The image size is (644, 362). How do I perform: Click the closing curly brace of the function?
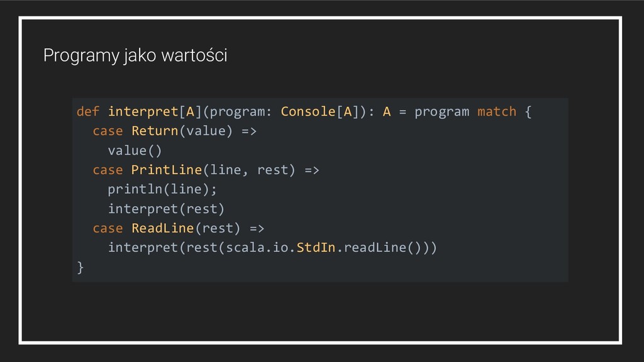pyautogui.click(x=80, y=268)
